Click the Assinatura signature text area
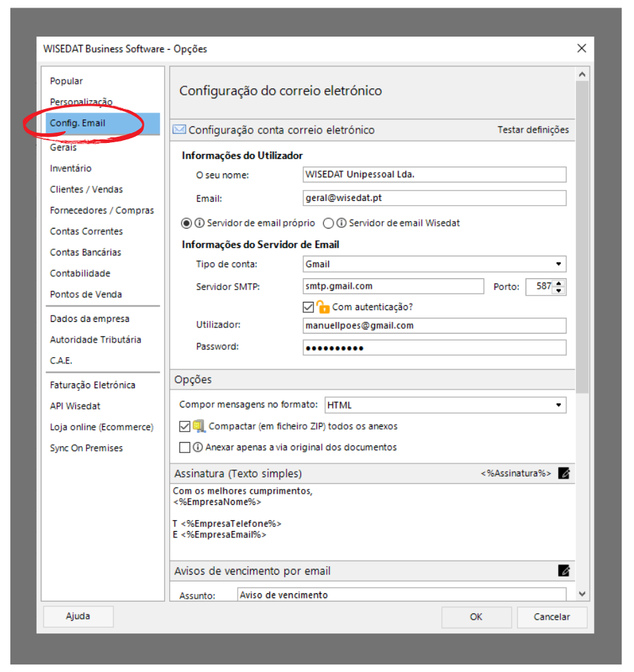Viewport: 634px width, 672px height. (372, 521)
